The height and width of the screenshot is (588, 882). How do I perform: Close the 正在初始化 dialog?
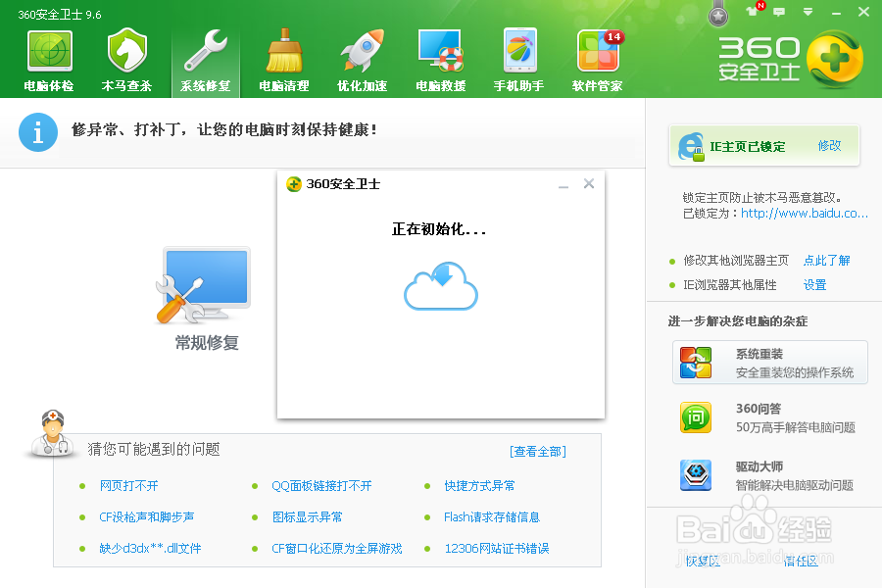pyautogui.click(x=589, y=183)
